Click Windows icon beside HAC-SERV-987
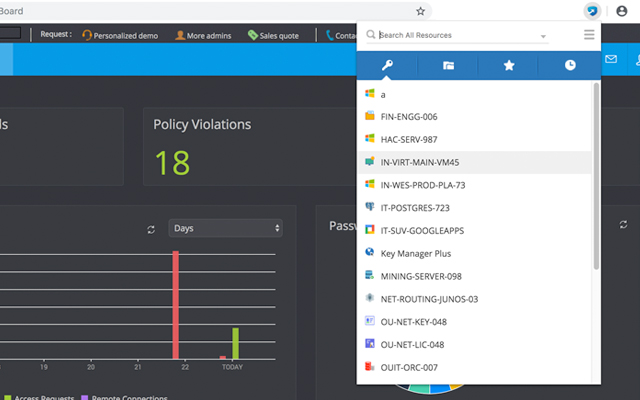This screenshot has height=400, width=640. tap(370, 138)
